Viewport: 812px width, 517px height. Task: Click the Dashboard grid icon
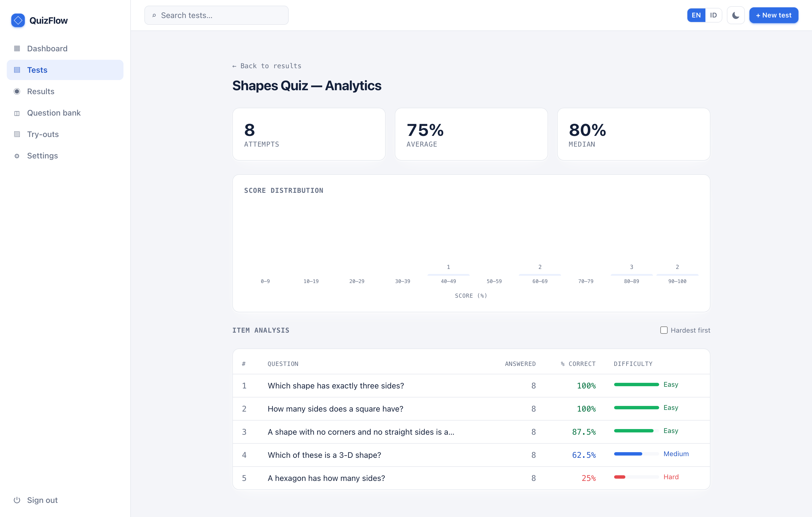(x=17, y=48)
